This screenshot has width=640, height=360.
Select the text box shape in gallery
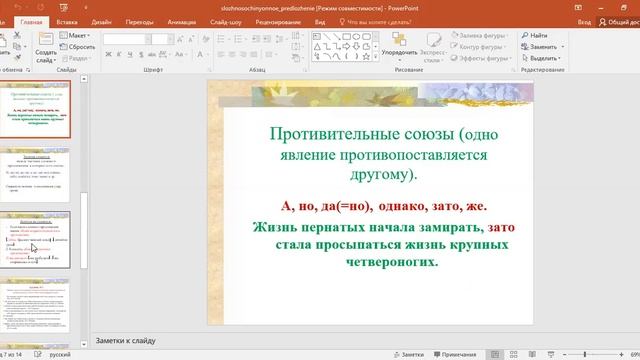[x=317, y=37]
